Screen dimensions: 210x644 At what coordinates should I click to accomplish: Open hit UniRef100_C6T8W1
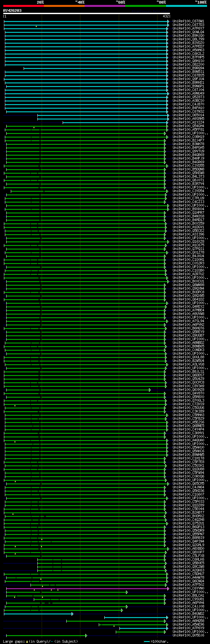coord(188,21)
